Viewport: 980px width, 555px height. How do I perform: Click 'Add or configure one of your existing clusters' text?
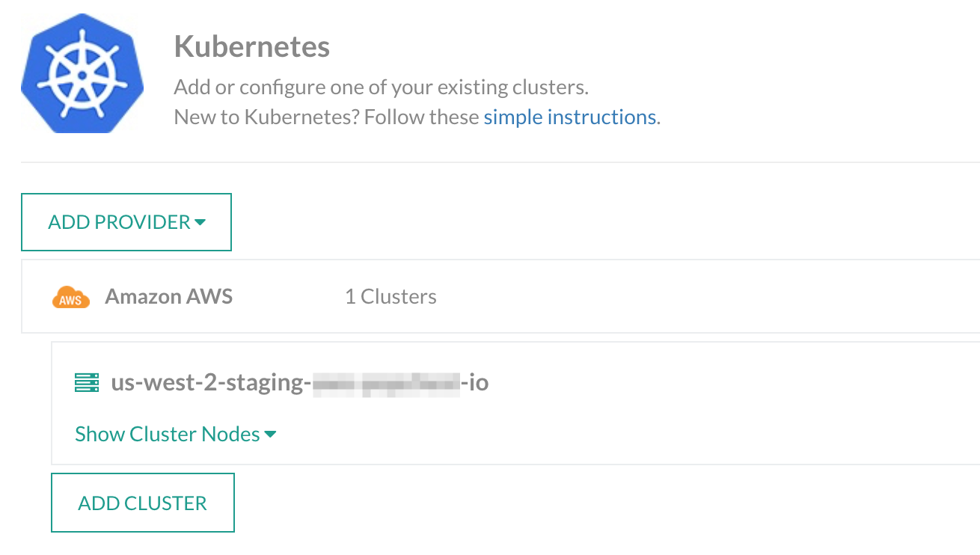tap(382, 87)
